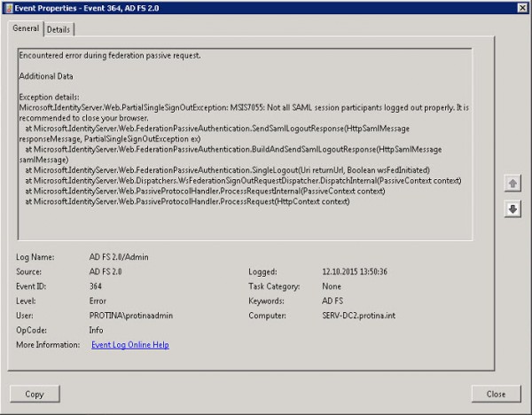Click the 'Level:' label
This screenshot has width=532, height=415.
pos(26,301)
